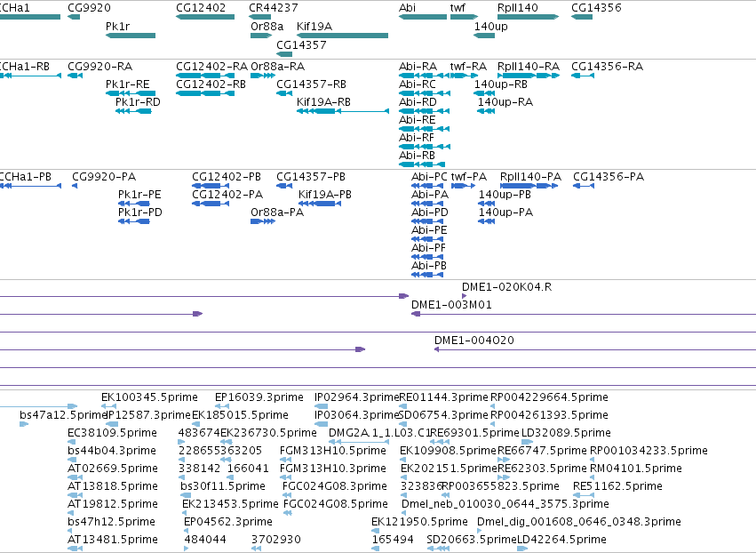Click transcript CG14356-RA
This screenshot has height=553, width=756.
(583, 76)
